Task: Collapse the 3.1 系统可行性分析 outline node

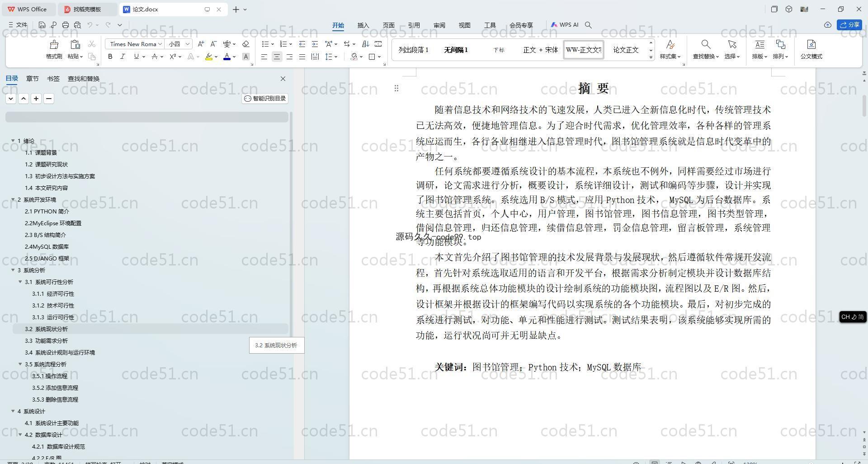Action: 20,282
